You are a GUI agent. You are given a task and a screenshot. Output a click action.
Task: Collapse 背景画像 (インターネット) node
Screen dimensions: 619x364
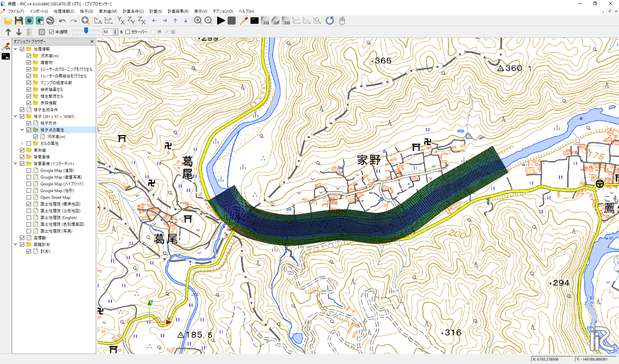16,164
